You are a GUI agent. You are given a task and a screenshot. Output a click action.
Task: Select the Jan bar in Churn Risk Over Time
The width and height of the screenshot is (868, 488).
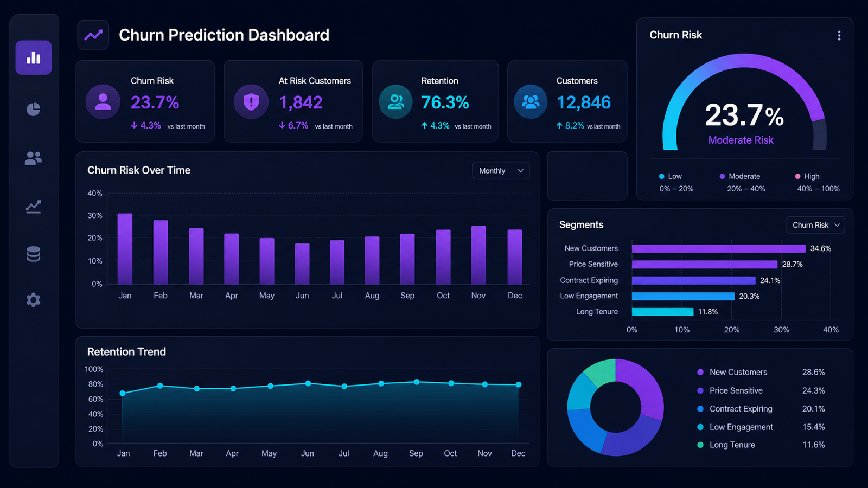(x=125, y=249)
